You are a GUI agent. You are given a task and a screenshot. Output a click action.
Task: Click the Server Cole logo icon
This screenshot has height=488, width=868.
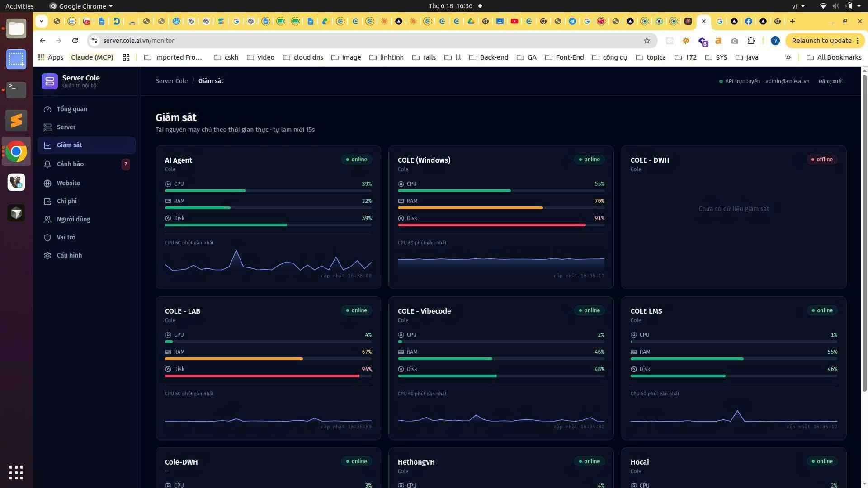tap(50, 81)
